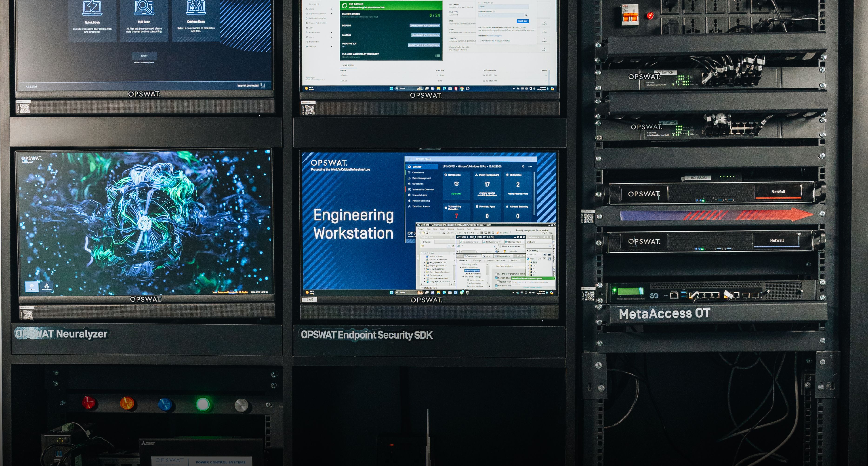Screen dimensions: 868x466
Task: Open Compliance in OPSWAT Client sidebar
Action: pos(422,173)
